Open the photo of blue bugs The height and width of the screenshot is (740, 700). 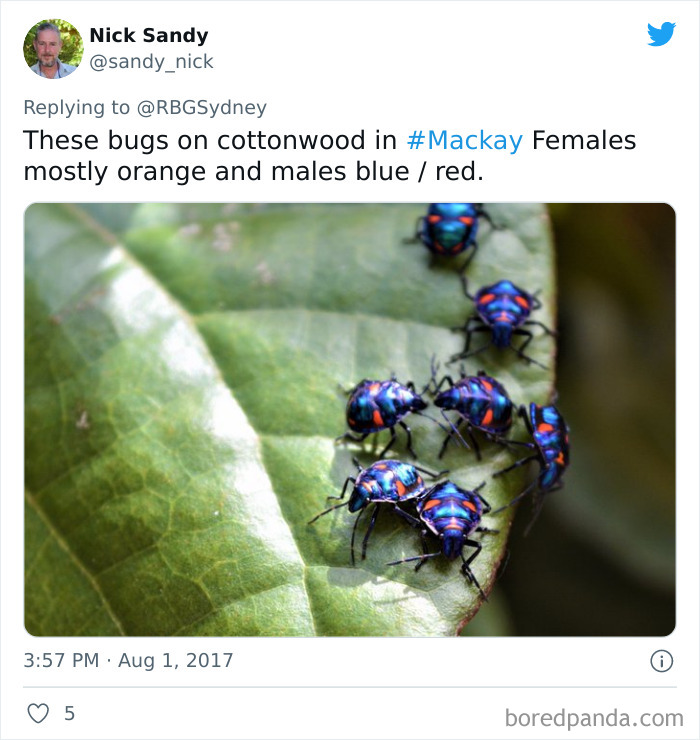[x=350, y=420]
